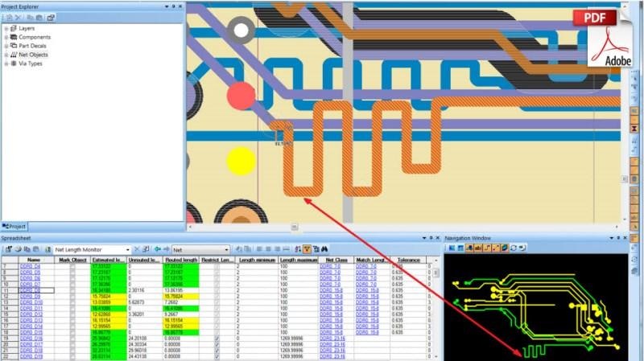Expand the Part Decals tree node
Image resolution: width=644 pixels, height=361 pixels.
[6, 46]
